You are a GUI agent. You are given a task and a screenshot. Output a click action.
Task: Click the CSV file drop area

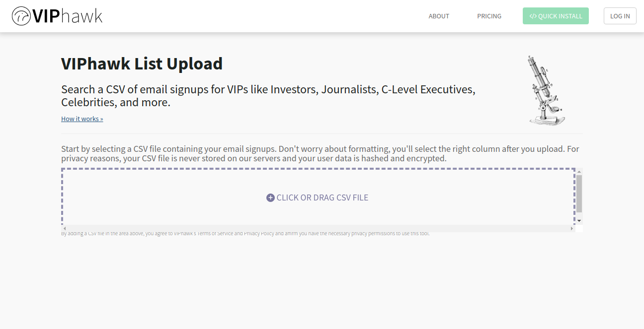318,197
